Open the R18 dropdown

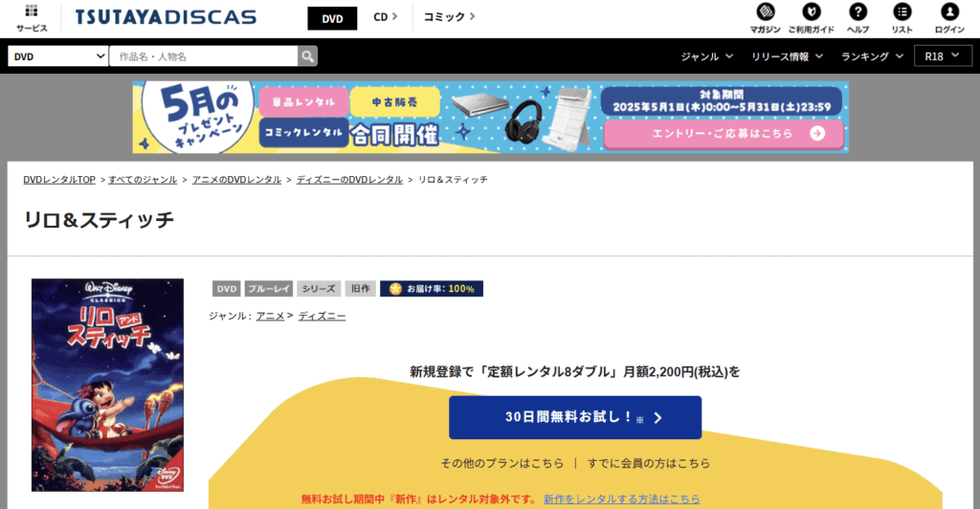click(x=943, y=56)
